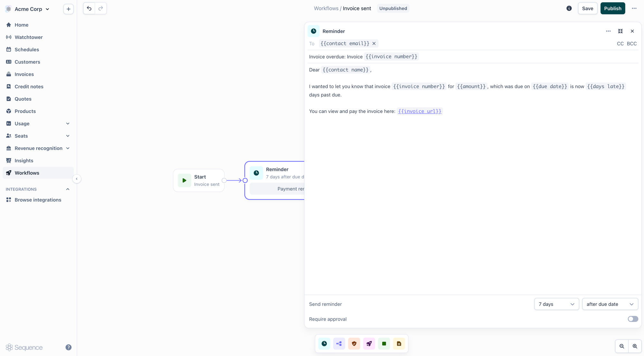Go to Home in the sidebar
Image resolution: width=644 pixels, height=356 pixels.
point(38,25)
